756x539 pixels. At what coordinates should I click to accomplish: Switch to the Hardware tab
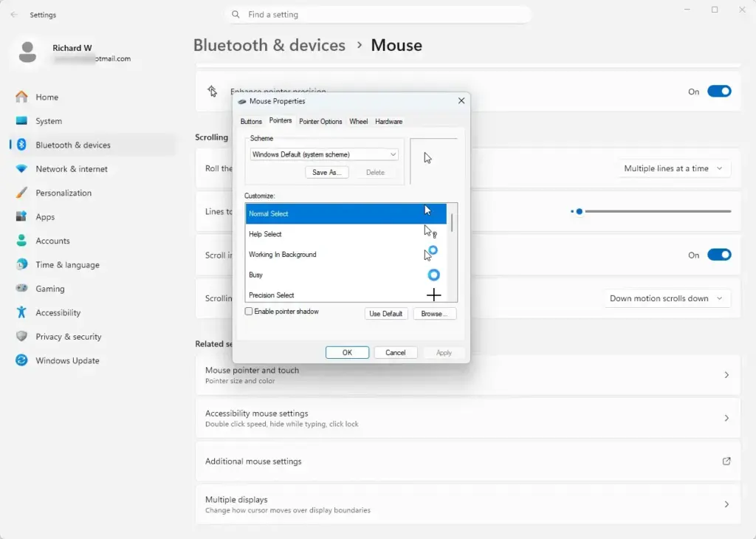(x=388, y=122)
